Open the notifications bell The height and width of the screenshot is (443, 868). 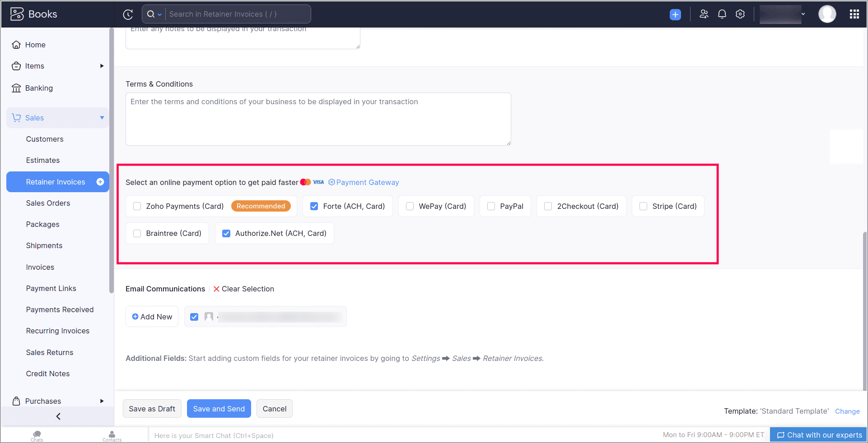(722, 14)
